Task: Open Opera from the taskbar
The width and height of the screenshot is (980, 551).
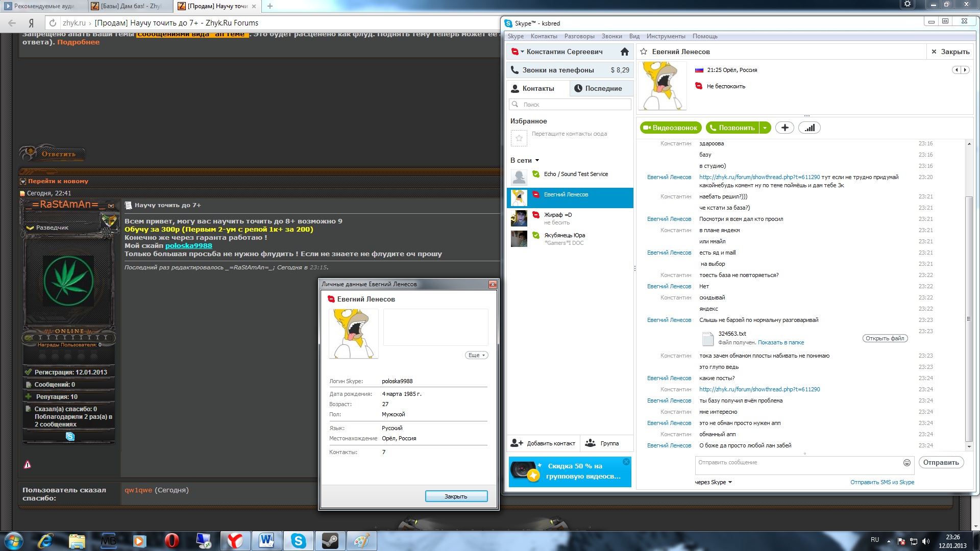Action: 172,540
